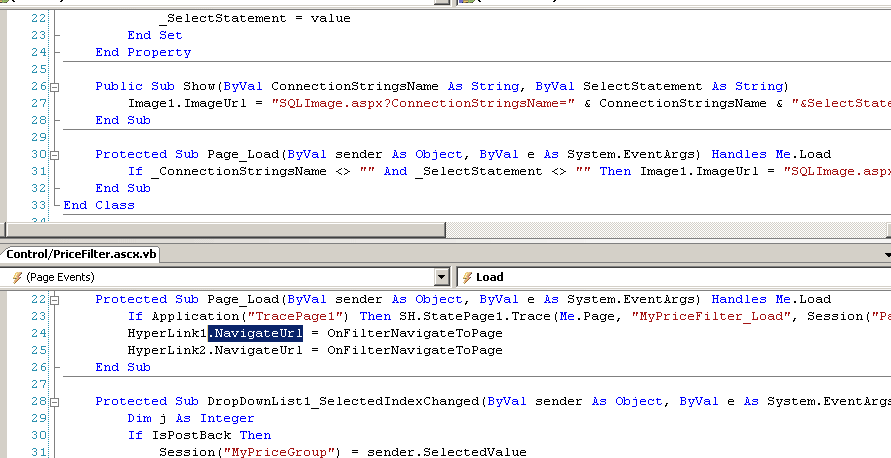Click the upper pane horizontal scrollbar thumb
The height and width of the screenshot is (458, 891).
(x=225, y=230)
